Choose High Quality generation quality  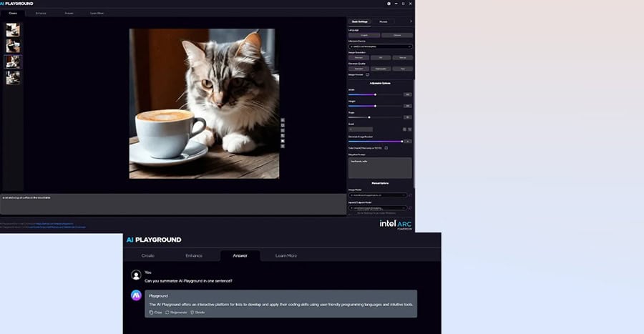pos(381,69)
